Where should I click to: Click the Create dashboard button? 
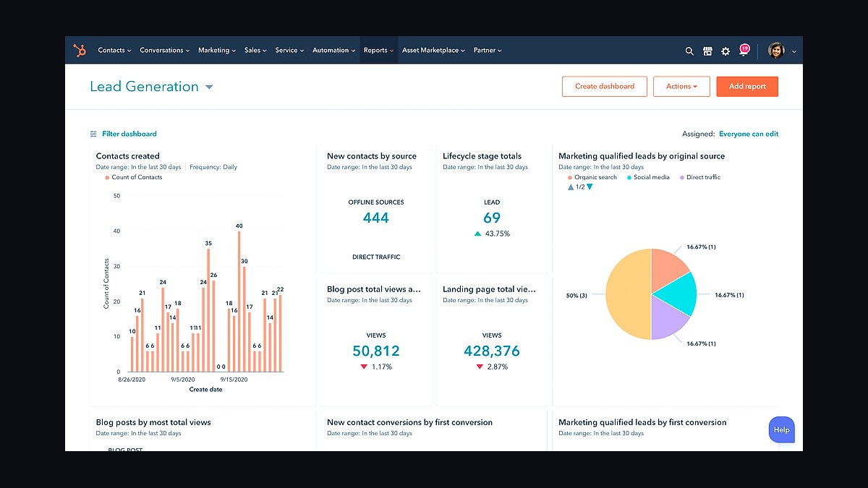coord(605,87)
